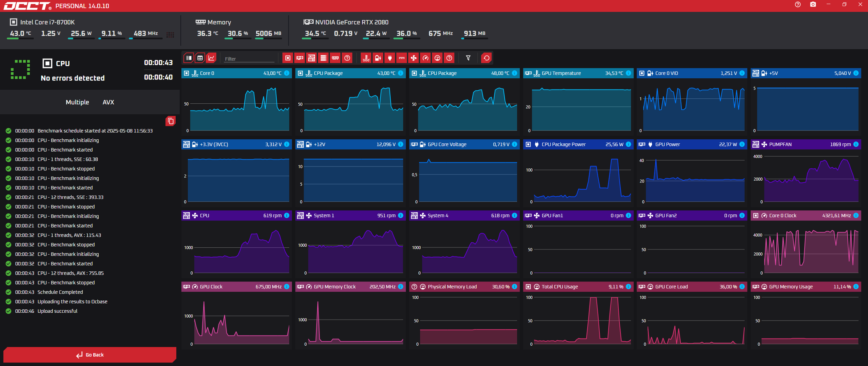Select the memory usage 5006 MB value
868x366 pixels.
coord(268,33)
